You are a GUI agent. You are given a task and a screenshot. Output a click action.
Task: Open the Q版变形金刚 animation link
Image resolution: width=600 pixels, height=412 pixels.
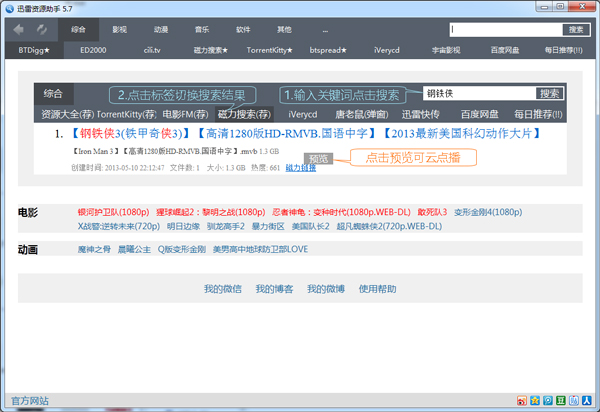coord(182,249)
